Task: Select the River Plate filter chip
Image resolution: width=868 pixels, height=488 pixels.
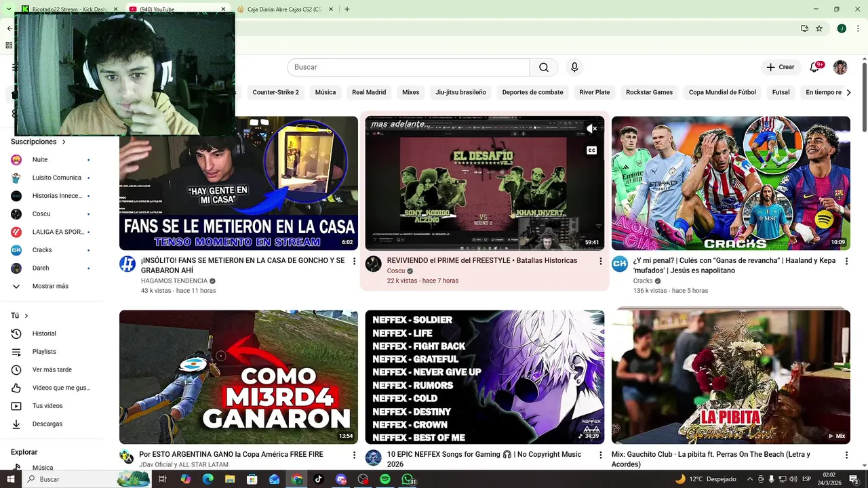Action: [594, 92]
